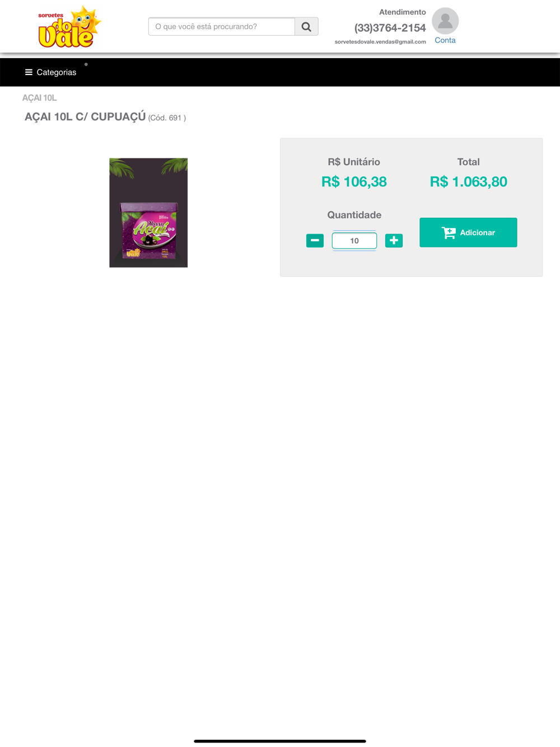Screen dimensions: 560x747
Task: Go to AÇAI 10L breadcrumb category
Action: tap(39, 97)
